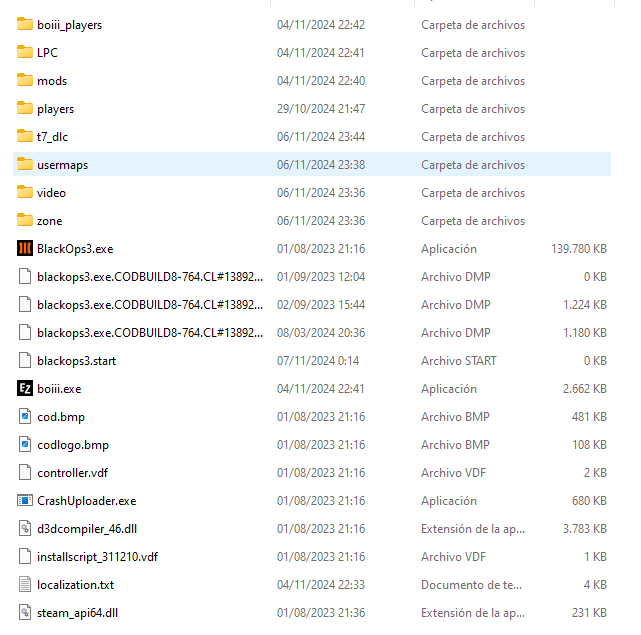
Task: Select the installscript_311210.vdf file name
Action: [x=97, y=557]
